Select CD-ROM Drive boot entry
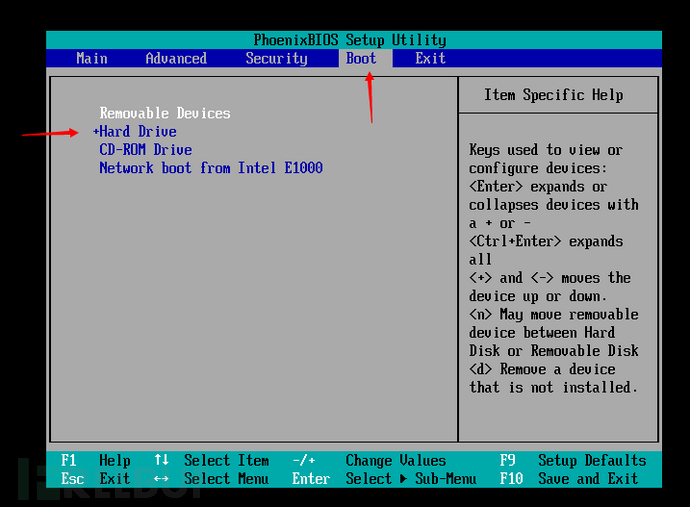 (x=145, y=150)
